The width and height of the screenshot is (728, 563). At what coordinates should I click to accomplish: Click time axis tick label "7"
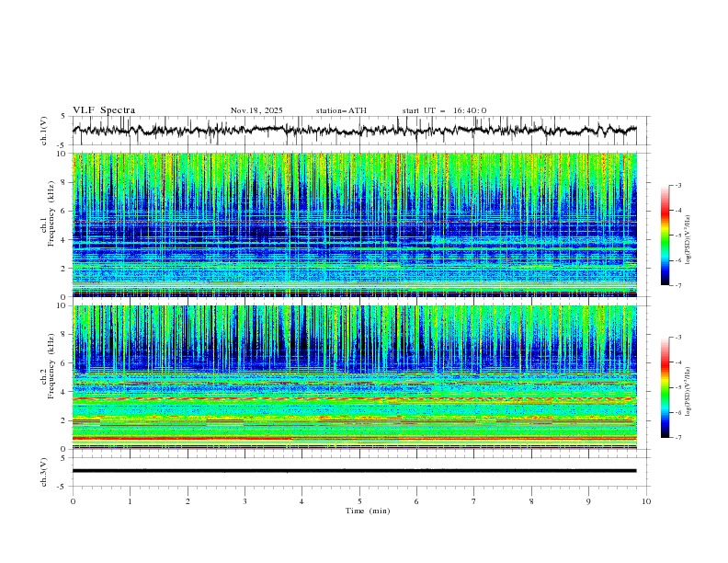(474, 501)
